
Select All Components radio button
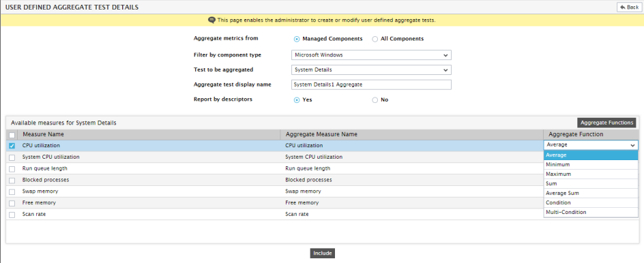pos(375,39)
